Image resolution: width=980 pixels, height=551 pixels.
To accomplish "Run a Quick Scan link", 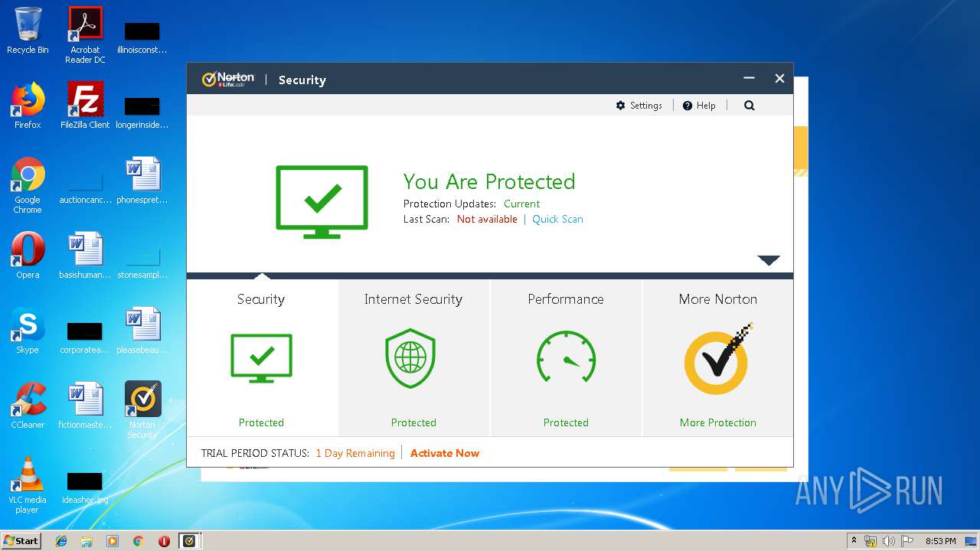I will [557, 219].
